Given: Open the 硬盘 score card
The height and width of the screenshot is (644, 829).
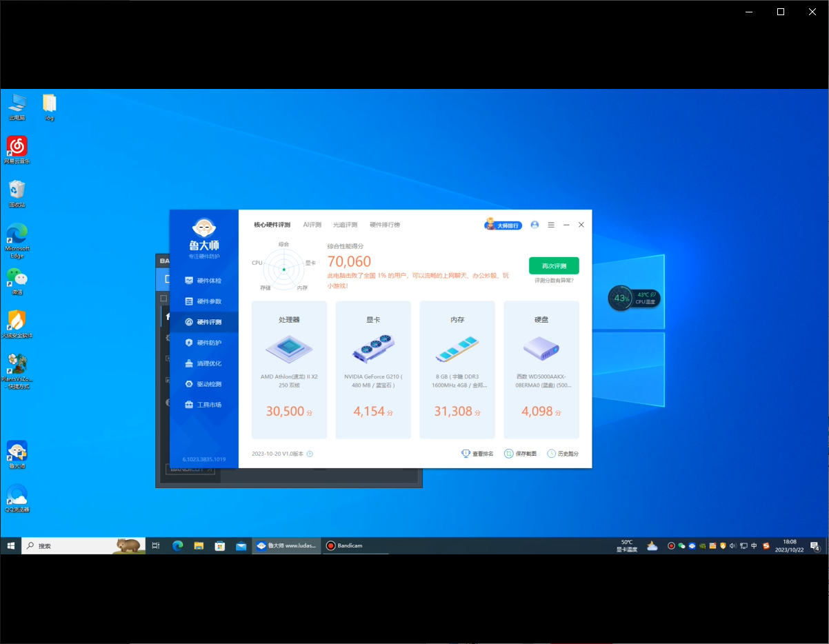Looking at the screenshot, I should 541,370.
